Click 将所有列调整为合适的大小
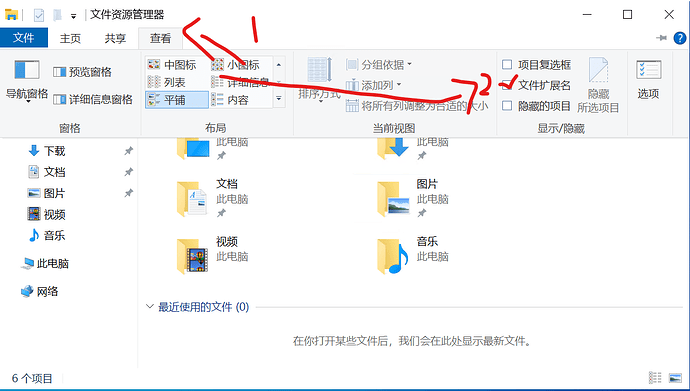Screen dimensions: 690x391 (417, 106)
